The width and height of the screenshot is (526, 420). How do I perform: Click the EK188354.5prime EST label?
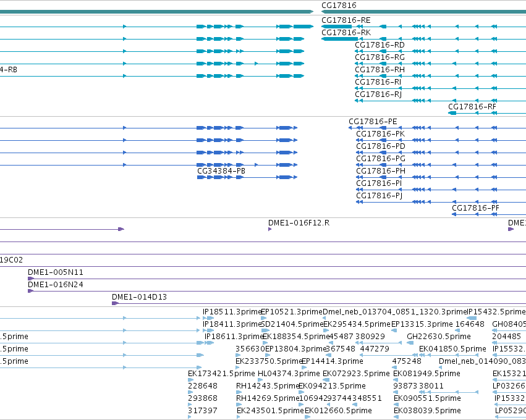pyautogui.click(x=296, y=337)
